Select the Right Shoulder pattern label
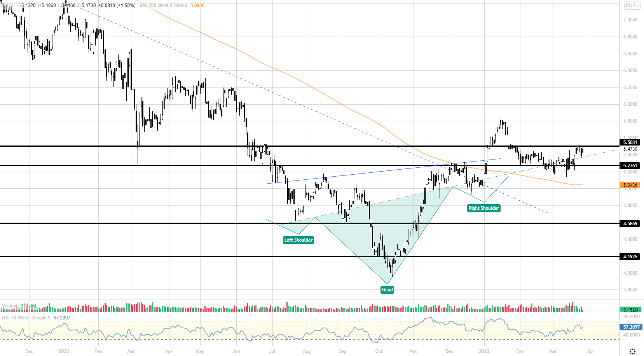This screenshot has width=644, height=356. 483,208
